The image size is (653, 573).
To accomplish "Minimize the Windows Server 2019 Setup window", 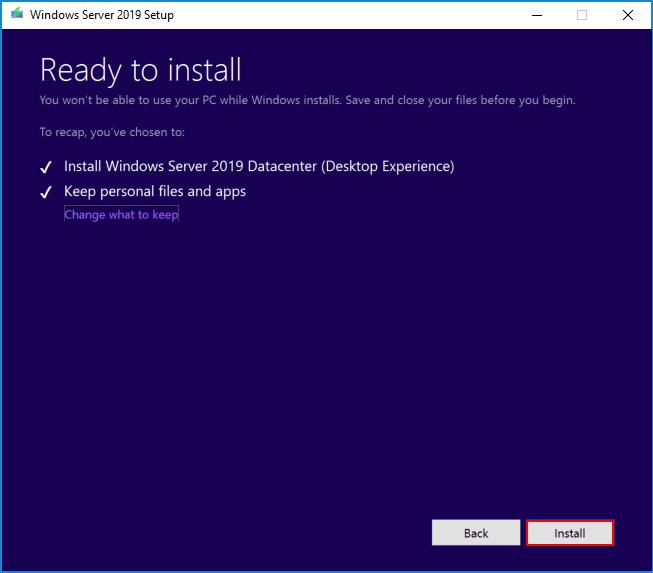I will (x=537, y=15).
